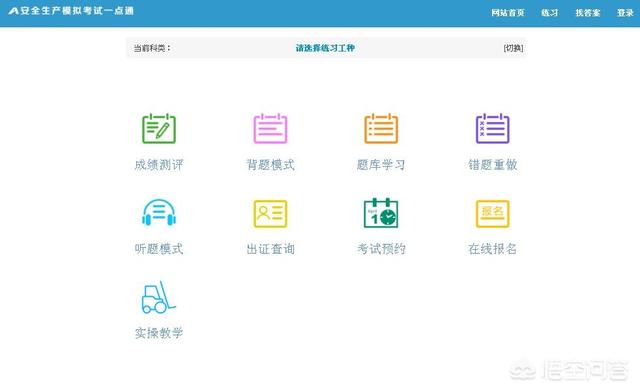Click the 请选择练习工种 prompt text
The height and width of the screenshot is (392, 640).
pyautogui.click(x=325, y=48)
